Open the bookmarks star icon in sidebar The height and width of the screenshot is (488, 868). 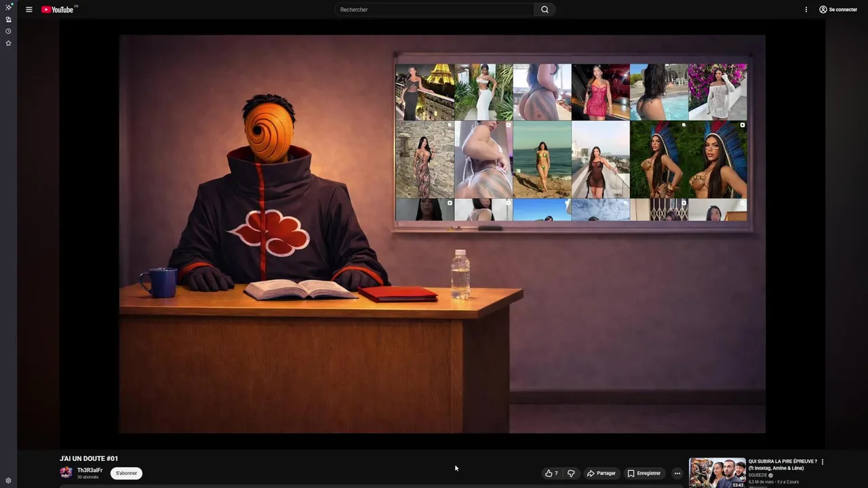coord(8,43)
